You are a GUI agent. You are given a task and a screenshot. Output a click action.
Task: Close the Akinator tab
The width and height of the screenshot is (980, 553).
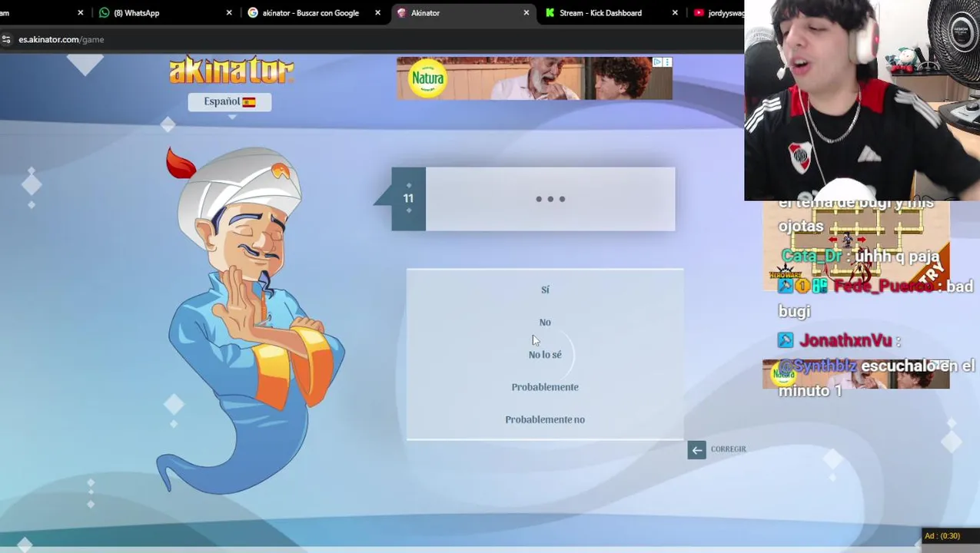click(x=527, y=13)
